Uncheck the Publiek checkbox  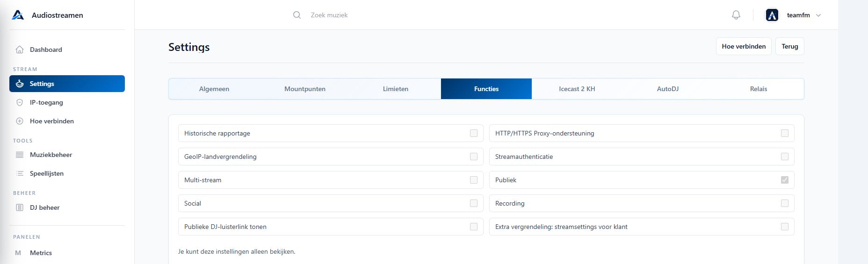(785, 180)
